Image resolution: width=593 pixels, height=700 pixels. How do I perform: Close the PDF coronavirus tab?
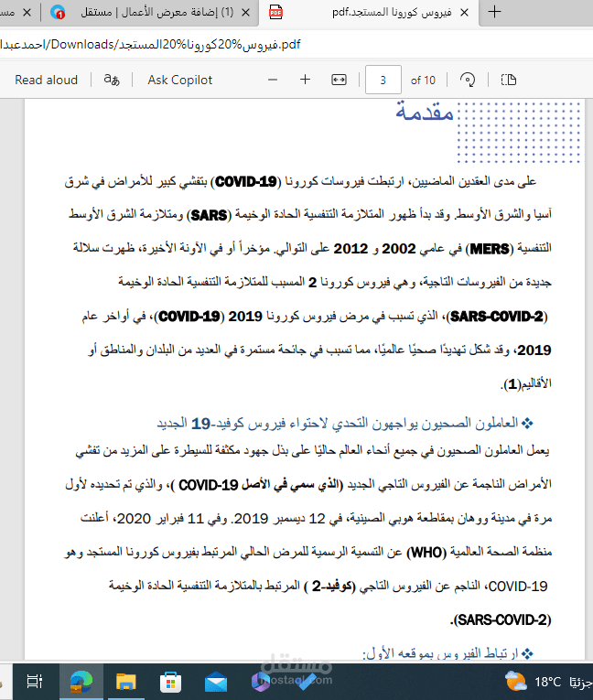[x=464, y=13]
